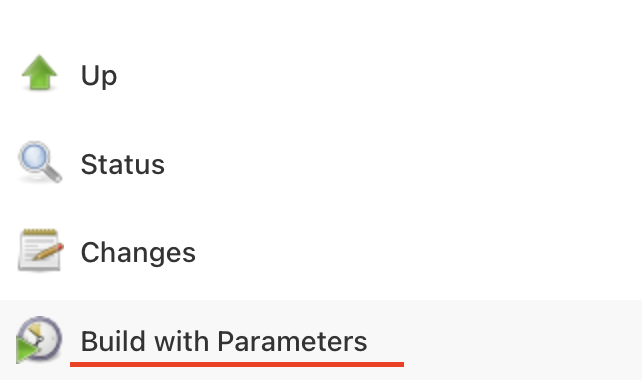The width and height of the screenshot is (642, 384).
Task: Click the handle of the Status magnifying glass
Action: pyautogui.click(x=53, y=173)
